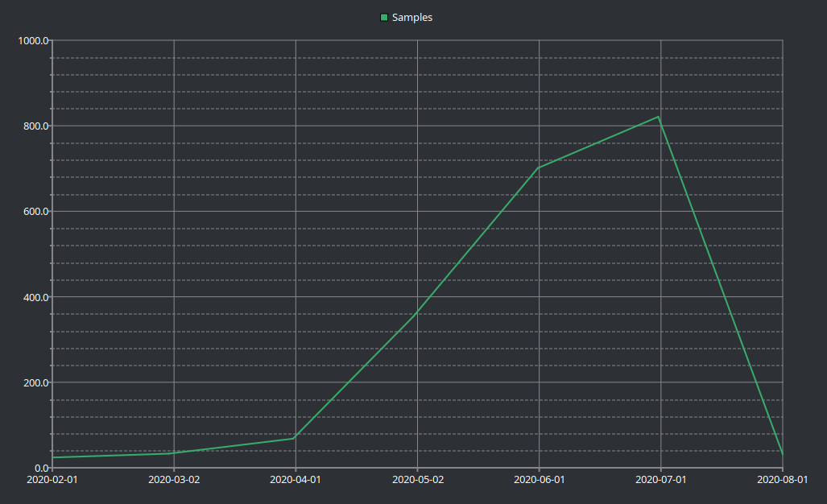Viewport: 827px width, 504px height.
Task: Click the 2020-02-01 date label
Action: coord(52,480)
